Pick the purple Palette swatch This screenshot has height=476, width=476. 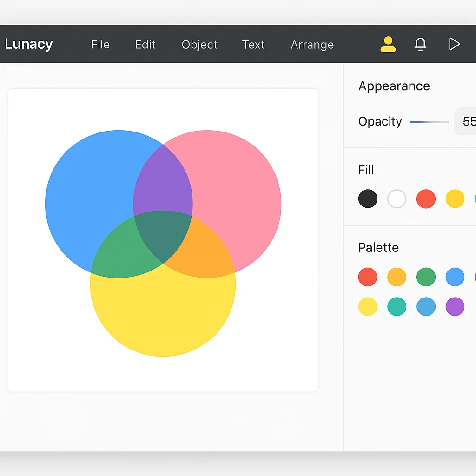click(x=455, y=306)
